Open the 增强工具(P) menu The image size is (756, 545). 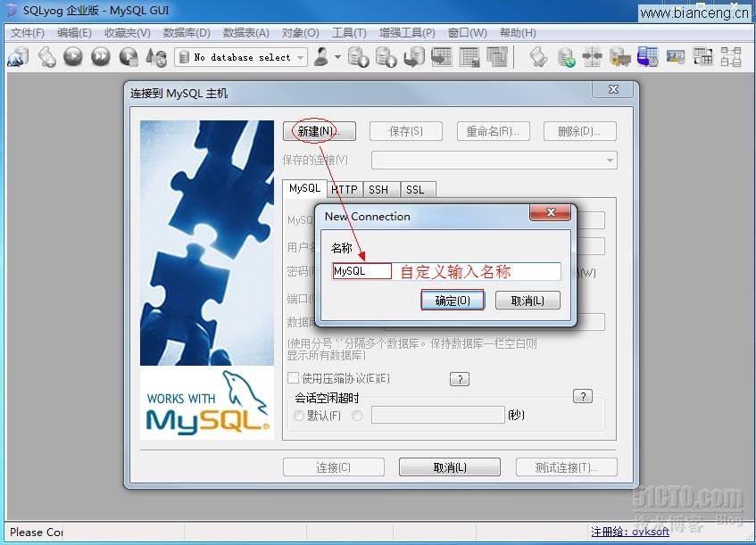407,33
